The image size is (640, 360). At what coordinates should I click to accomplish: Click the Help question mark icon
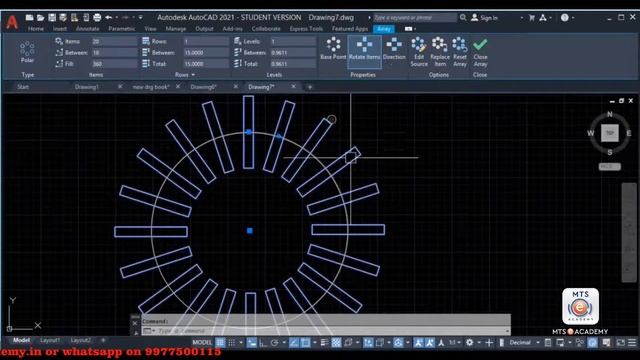[565, 18]
